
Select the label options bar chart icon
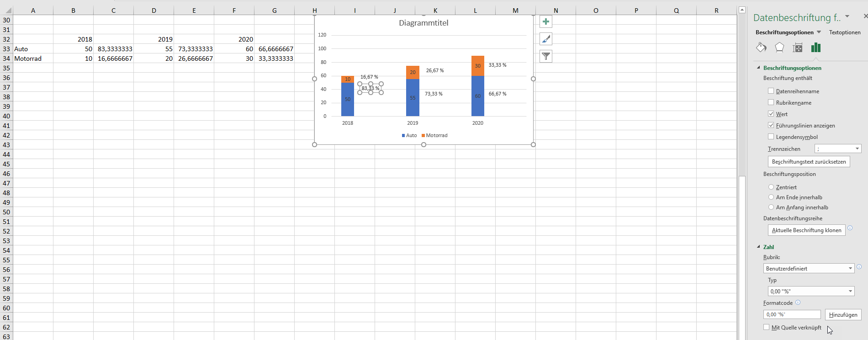tap(816, 48)
